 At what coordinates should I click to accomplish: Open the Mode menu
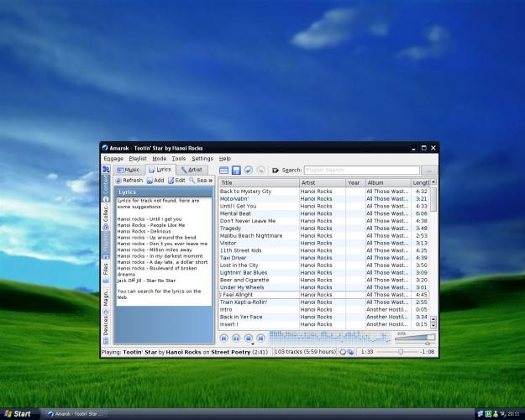click(x=159, y=158)
